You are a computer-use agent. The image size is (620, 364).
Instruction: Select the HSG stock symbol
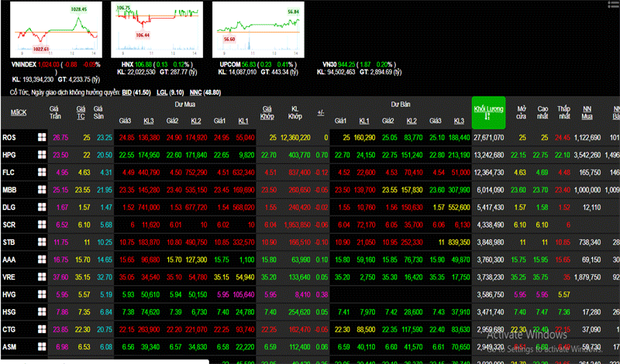[x=9, y=312]
